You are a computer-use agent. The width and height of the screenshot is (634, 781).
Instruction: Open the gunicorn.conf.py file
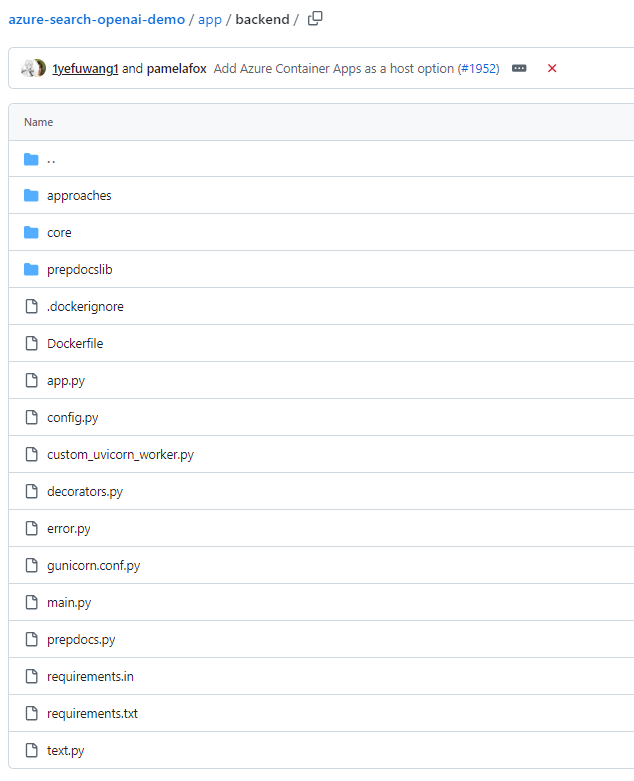(x=94, y=566)
